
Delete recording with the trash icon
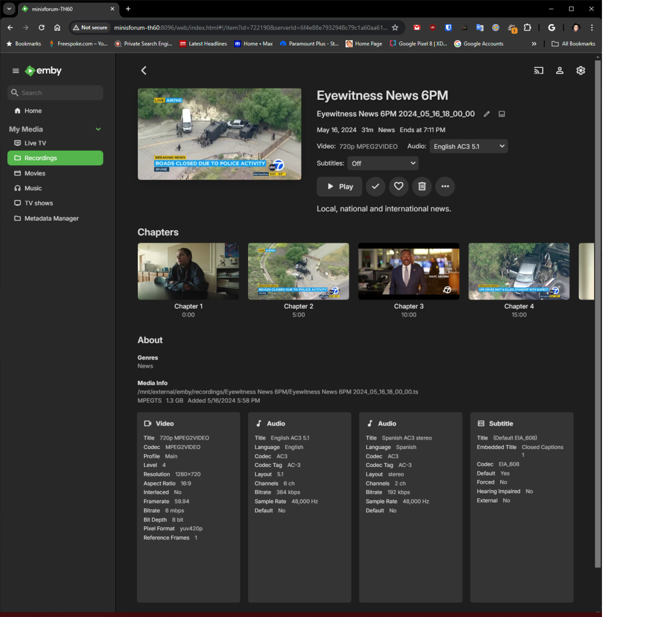pos(422,186)
